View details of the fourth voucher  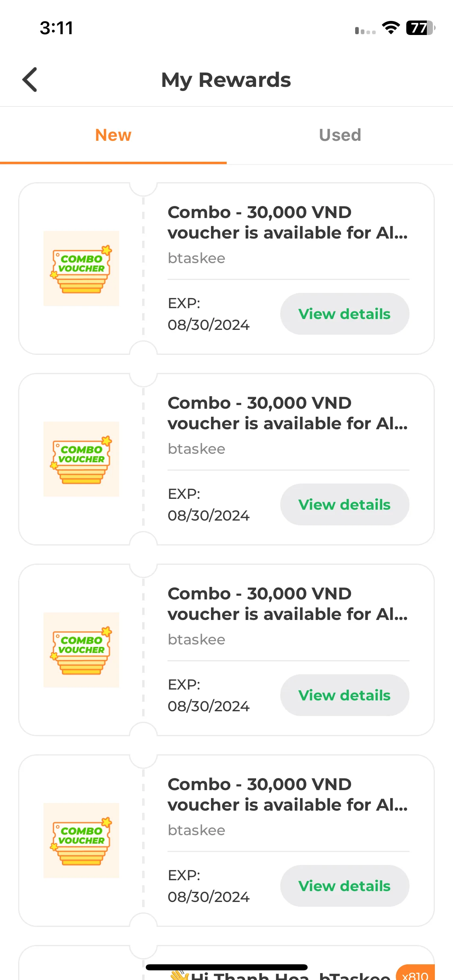point(345,886)
